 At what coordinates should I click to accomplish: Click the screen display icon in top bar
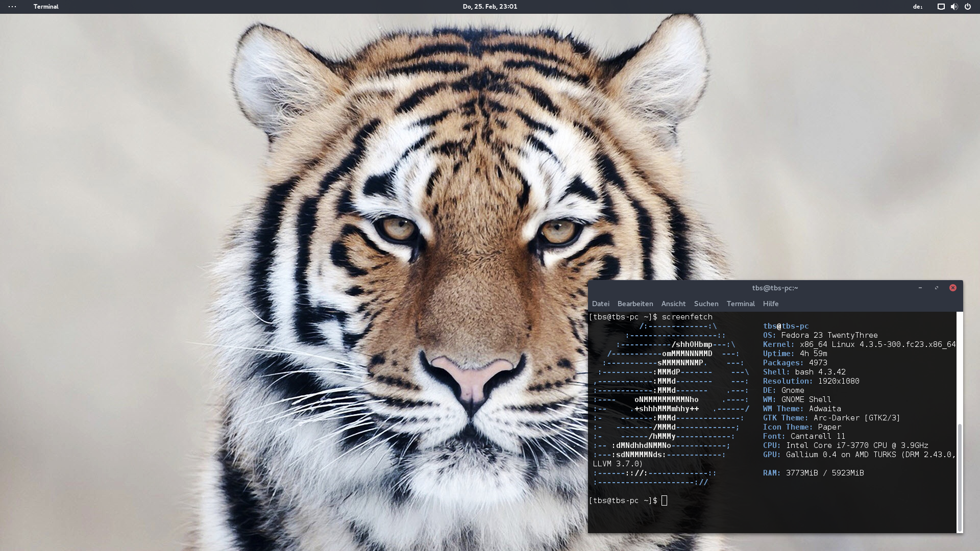tap(941, 7)
